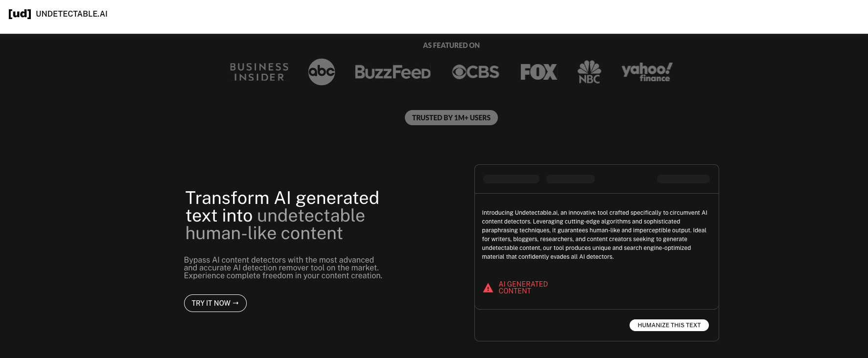Select the BuzzFeed logo
This screenshot has width=868, height=358.
coord(393,72)
